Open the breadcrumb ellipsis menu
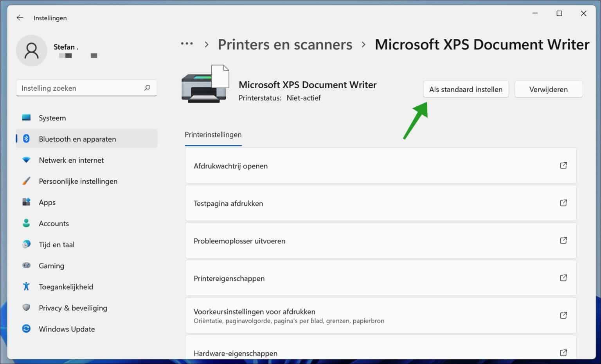The width and height of the screenshot is (601, 364). click(187, 44)
